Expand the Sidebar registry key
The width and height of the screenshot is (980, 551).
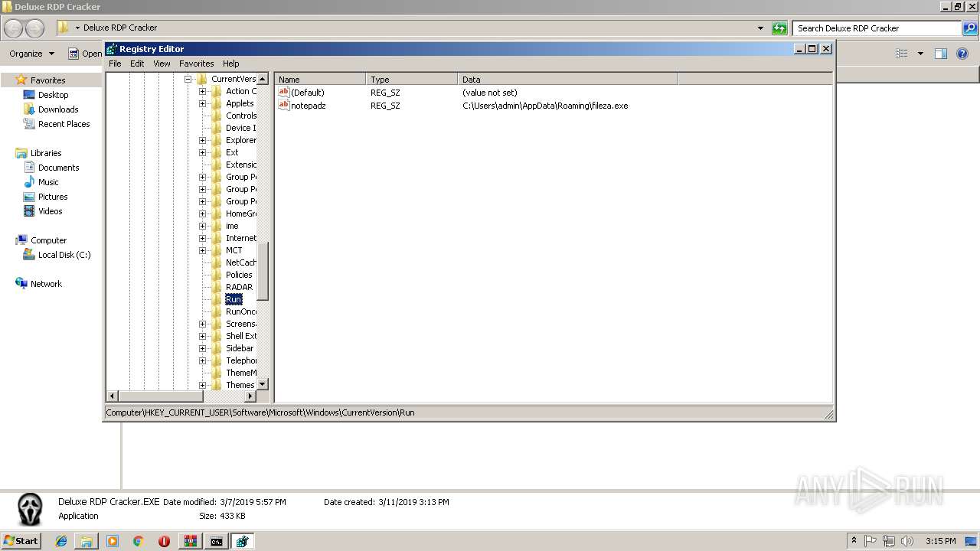pos(202,348)
